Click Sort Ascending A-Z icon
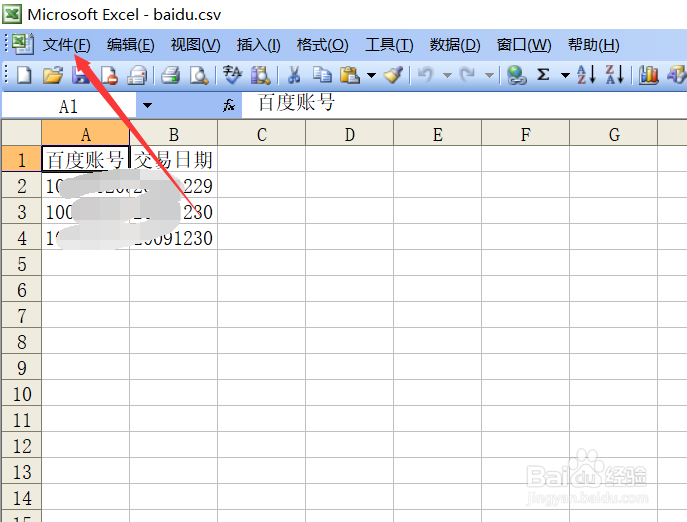This screenshot has height=522, width=687. (586, 75)
